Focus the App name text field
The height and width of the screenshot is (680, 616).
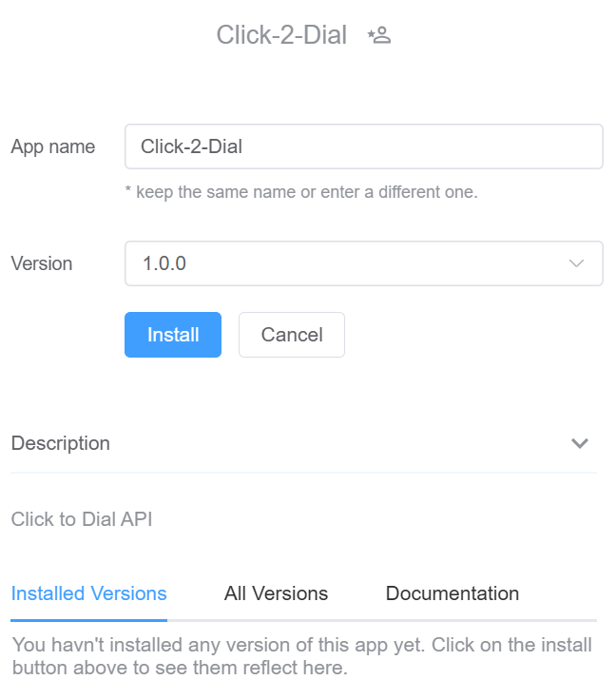pyautogui.click(x=363, y=146)
